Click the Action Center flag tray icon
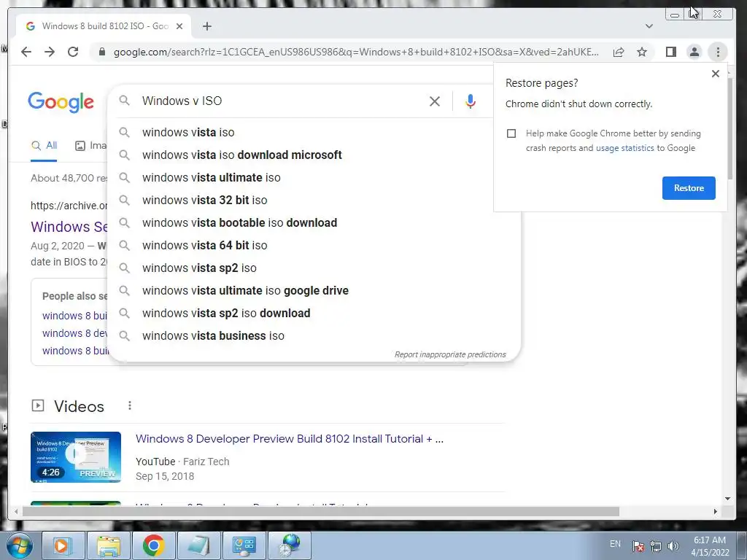Screen dimensions: 747x560 tap(638, 546)
